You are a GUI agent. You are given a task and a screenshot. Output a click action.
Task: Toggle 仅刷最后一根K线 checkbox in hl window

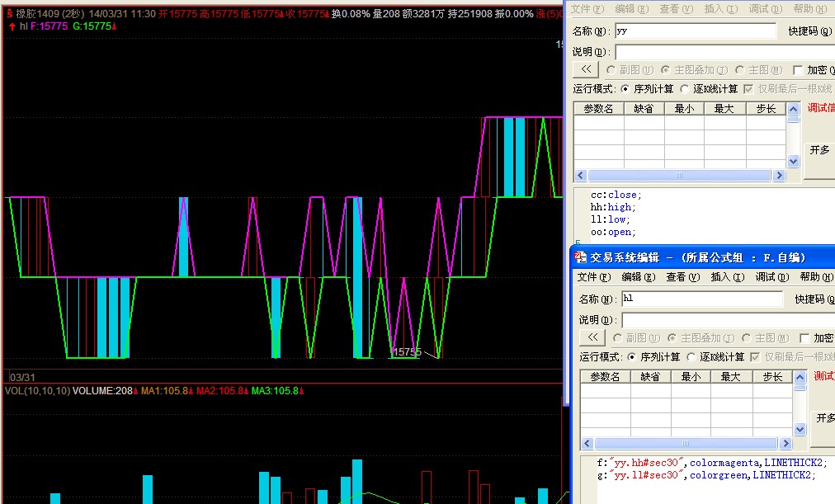point(755,356)
